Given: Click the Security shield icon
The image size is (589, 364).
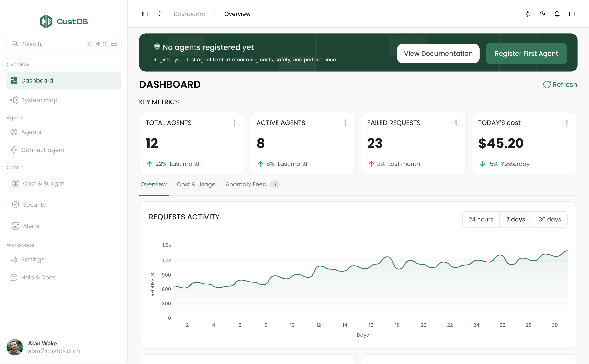Looking at the screenshot, I should tap(15, 205).
